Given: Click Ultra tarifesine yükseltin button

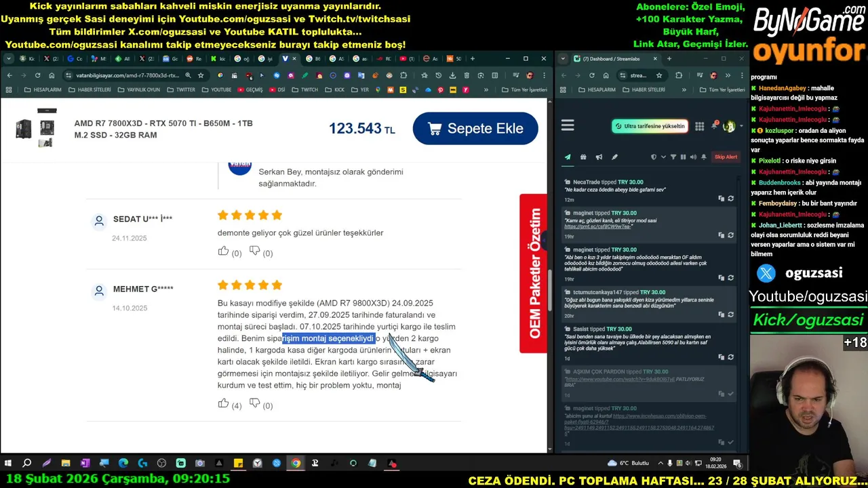Looking at the screenshot, I should tap(650, 126).
